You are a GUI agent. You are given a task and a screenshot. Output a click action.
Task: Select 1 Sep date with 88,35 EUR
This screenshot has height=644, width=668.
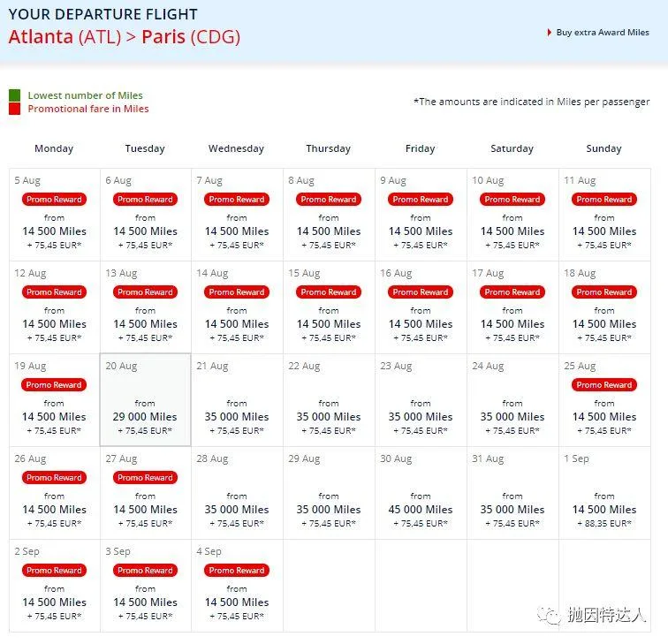point(604,493)
